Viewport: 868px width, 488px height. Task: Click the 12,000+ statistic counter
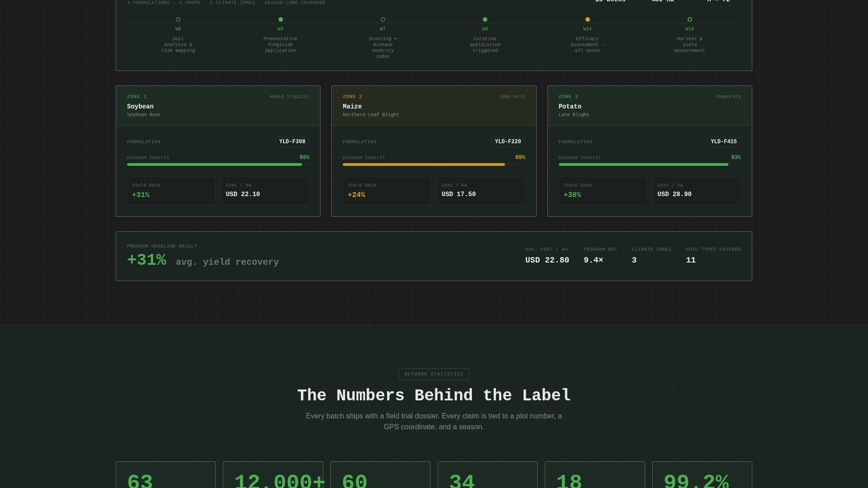pyautogui.click(x=273, y=479)
